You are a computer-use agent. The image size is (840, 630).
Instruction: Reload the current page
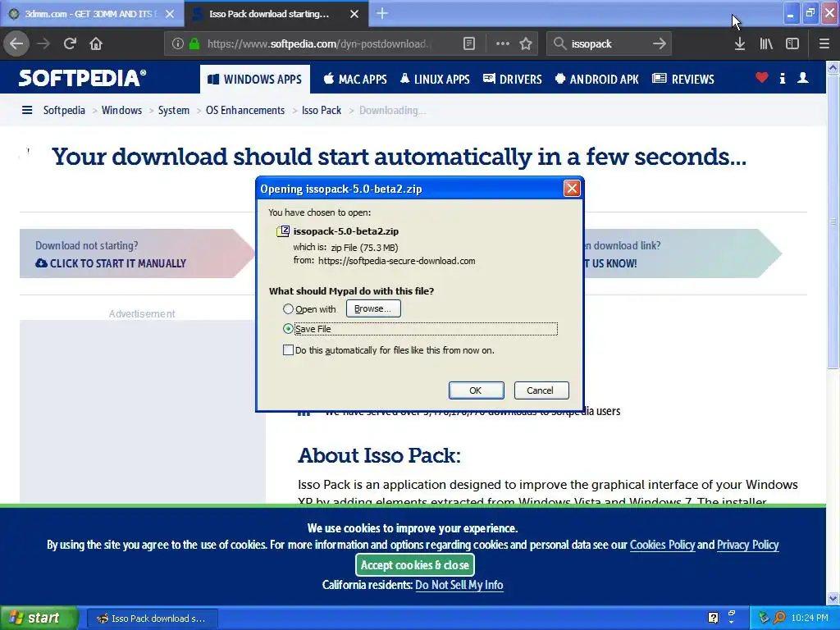click(70, 43)
